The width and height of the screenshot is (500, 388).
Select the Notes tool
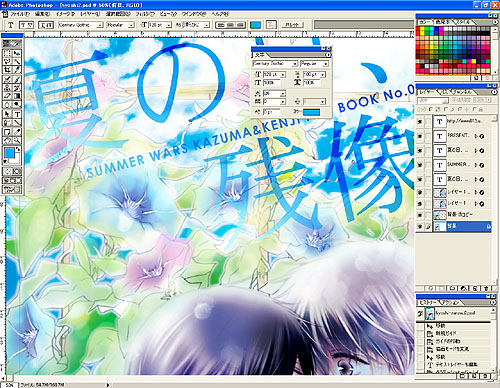[7, 132]
